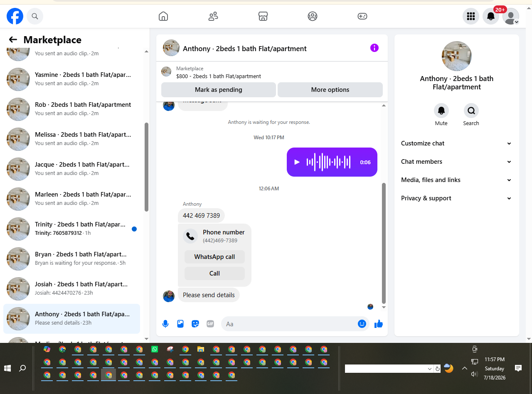Attach a photo with the image icon
This screenshot has height=394, width=532.
coord(180,324)
